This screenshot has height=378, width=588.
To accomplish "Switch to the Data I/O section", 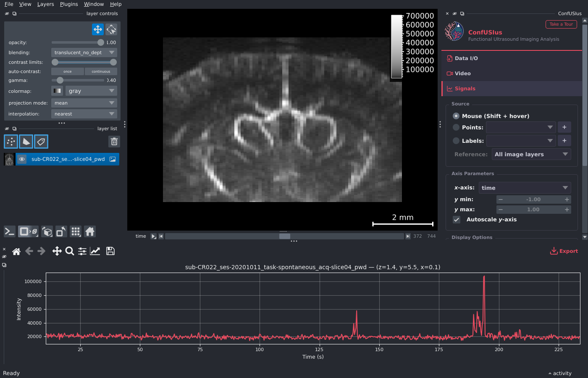I will [x=466, y=58].
